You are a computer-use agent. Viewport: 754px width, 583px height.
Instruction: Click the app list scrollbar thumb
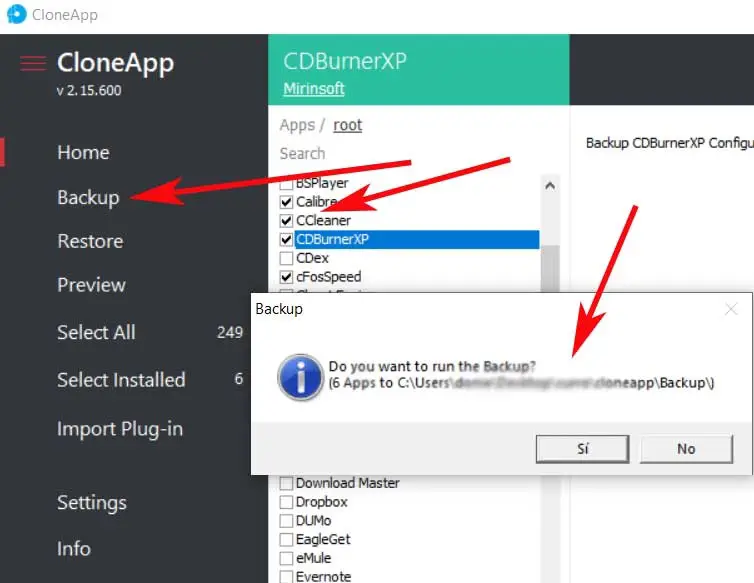point(550,268)
